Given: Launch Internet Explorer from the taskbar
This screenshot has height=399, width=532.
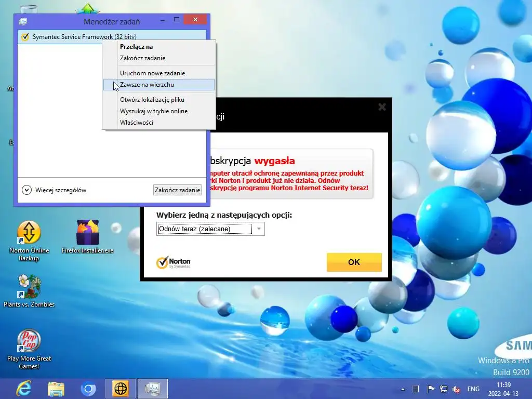Looking at the screenshot, I should point(24,389).
